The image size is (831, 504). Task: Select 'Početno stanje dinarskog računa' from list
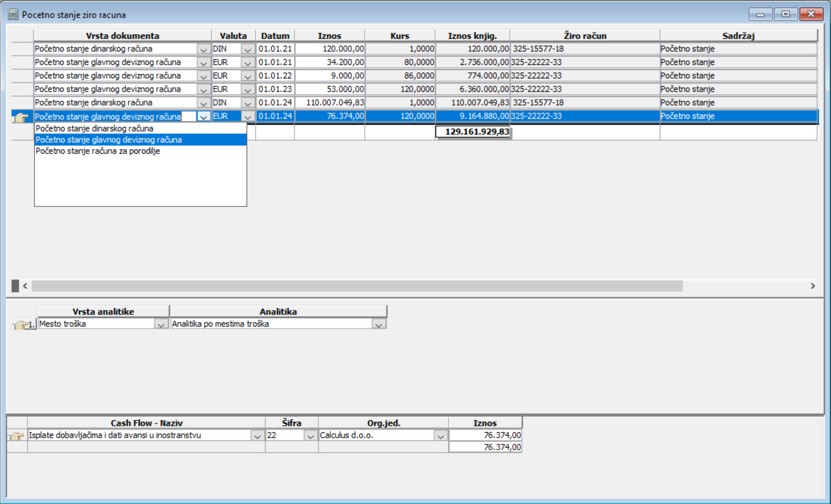coord(94,129)
